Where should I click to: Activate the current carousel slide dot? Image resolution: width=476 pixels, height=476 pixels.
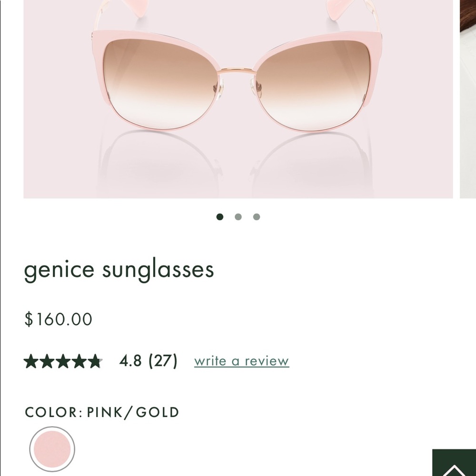[220, 217]
